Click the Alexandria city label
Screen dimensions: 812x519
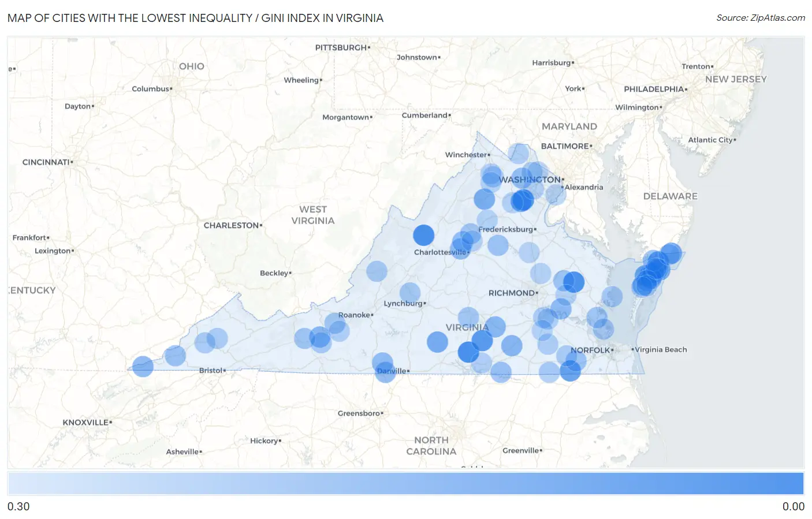click(x=584, y=187)
